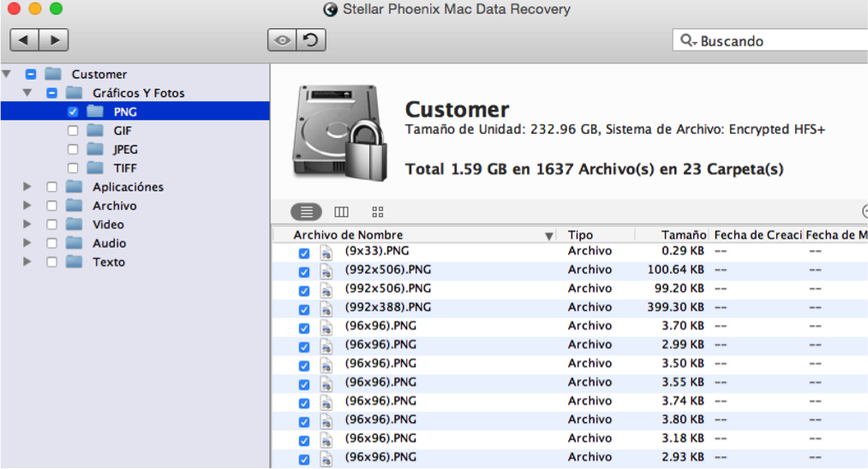The image size is (868, 469).
Task: Click the back navigation arrow button
Action: pos(24,39)
